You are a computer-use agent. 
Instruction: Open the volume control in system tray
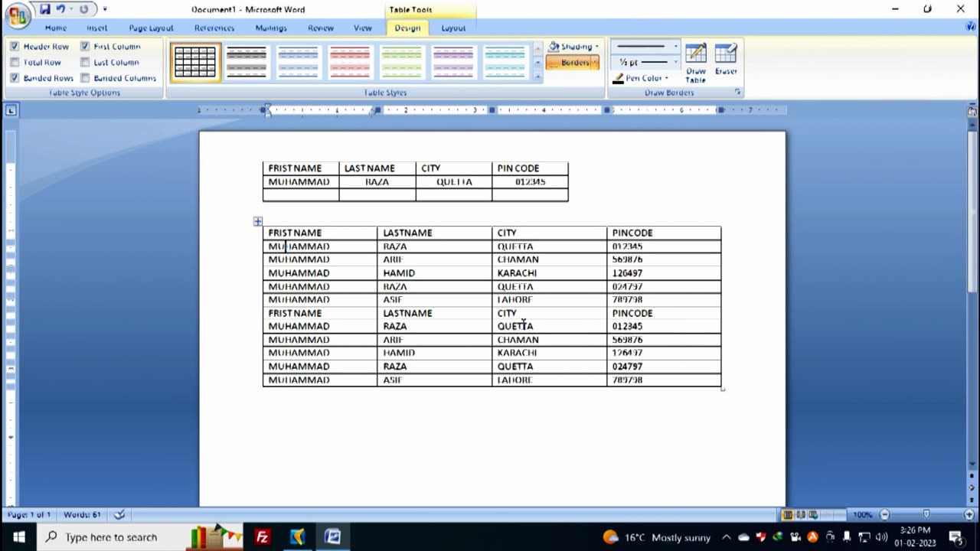coord(881,537)
